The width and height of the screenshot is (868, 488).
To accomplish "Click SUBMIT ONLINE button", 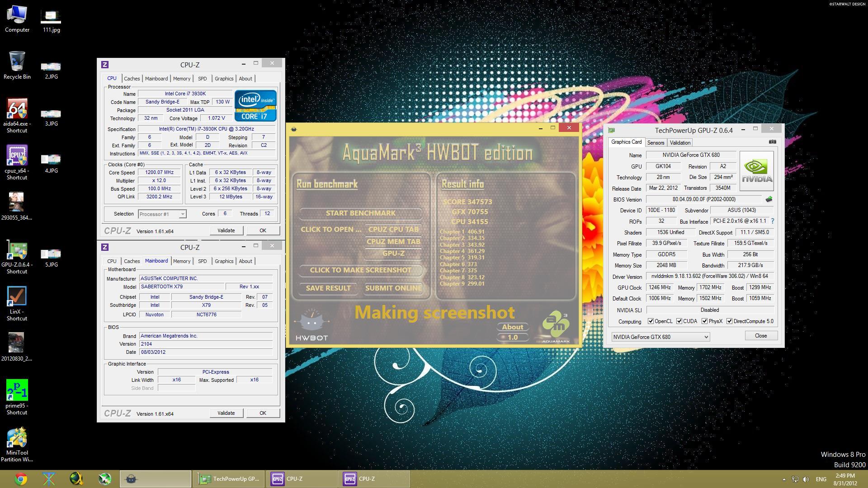I will tap(393, 288).
